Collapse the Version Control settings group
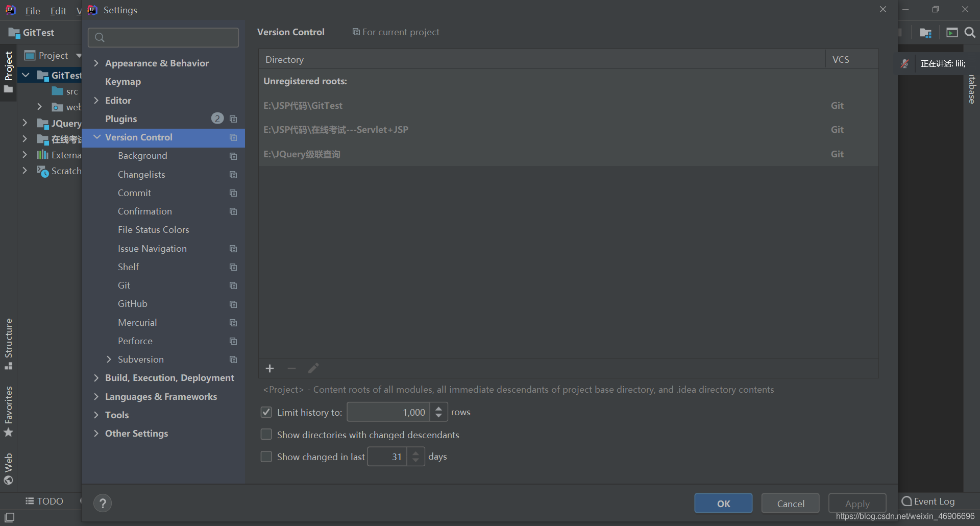Screen dimensions: 980x526 (x=97, y=137)
